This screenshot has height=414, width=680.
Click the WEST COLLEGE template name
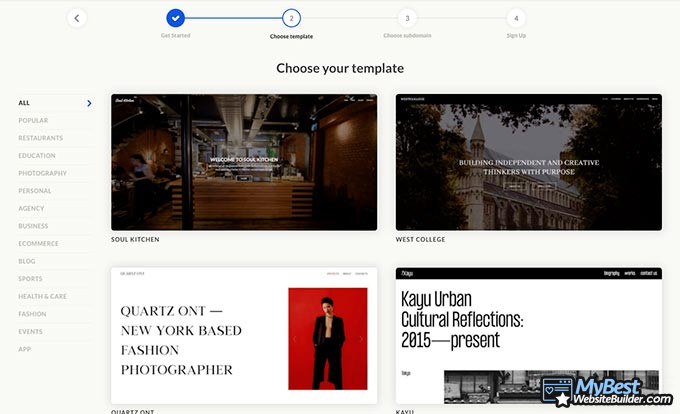[x=420, y=239]
